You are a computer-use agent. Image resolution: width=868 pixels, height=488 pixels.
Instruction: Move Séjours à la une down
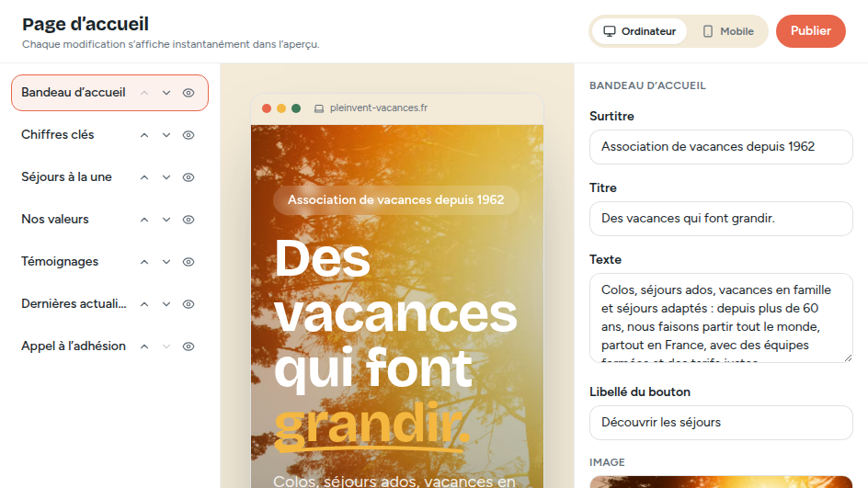click(x=166, y=177)
